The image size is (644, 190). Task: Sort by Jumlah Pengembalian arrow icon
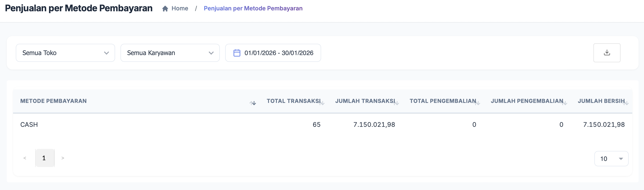(x=565, y=103)
